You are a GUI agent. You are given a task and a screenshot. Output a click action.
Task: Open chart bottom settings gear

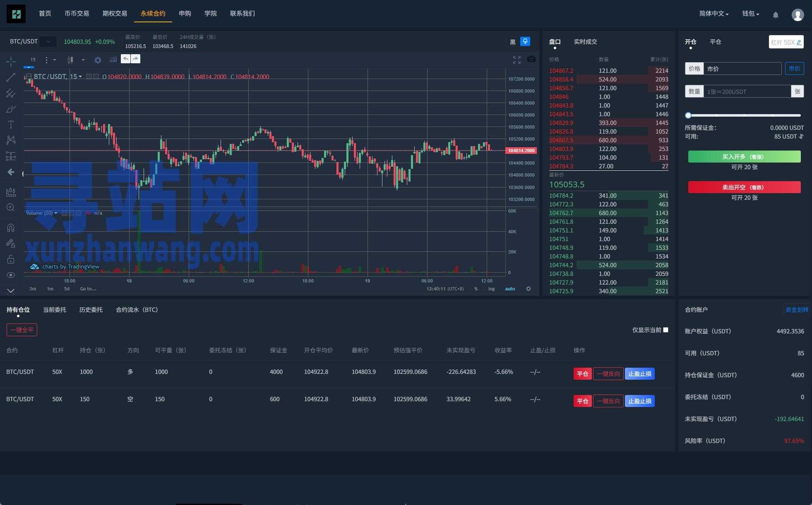(x=529, y=289)
